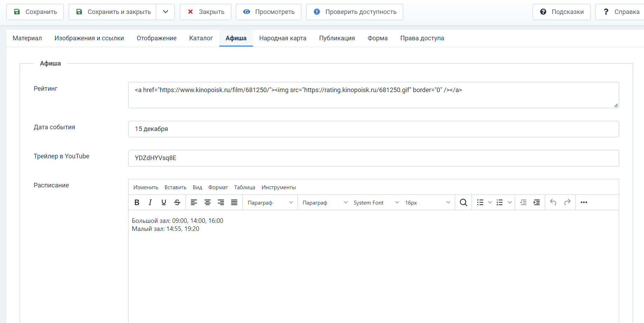Expand the Save and Close dropdown arrow
The height and width of the screenshot is (323, 644).
pos(166,12)
